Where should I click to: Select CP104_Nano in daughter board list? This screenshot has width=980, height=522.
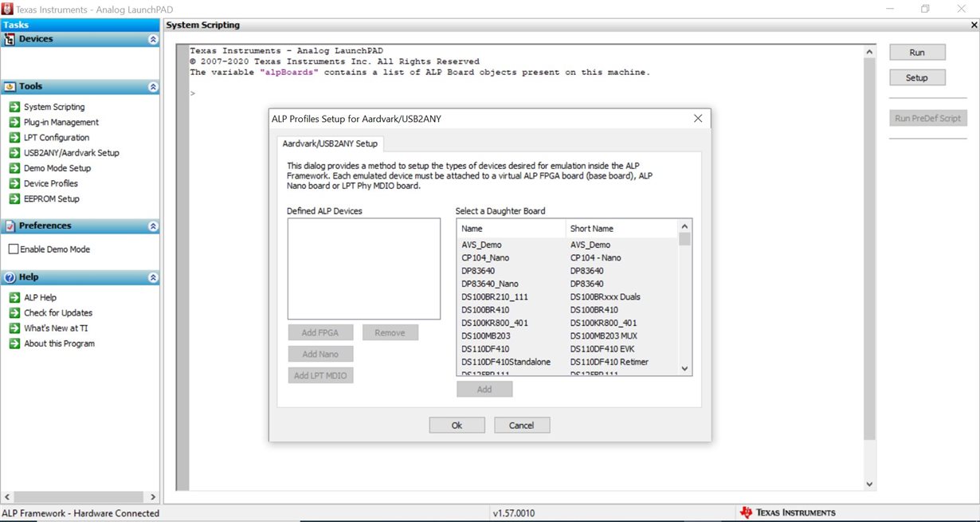(567, 257)
